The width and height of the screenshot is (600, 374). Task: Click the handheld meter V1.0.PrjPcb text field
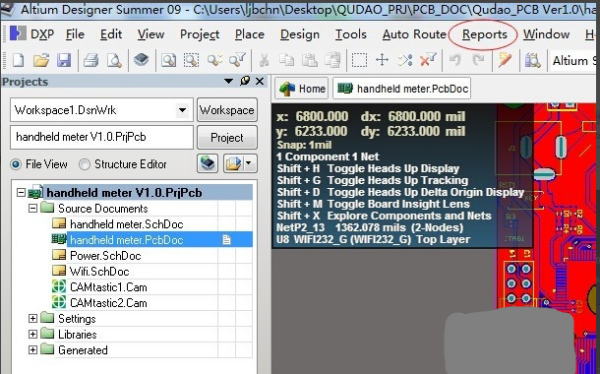pyautogui.click(x=101, y=137)
